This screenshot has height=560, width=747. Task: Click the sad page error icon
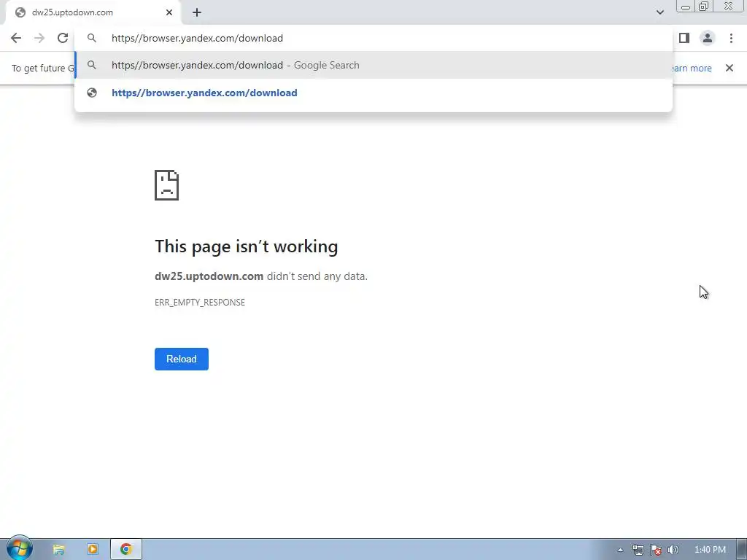(x=167, y=185)
